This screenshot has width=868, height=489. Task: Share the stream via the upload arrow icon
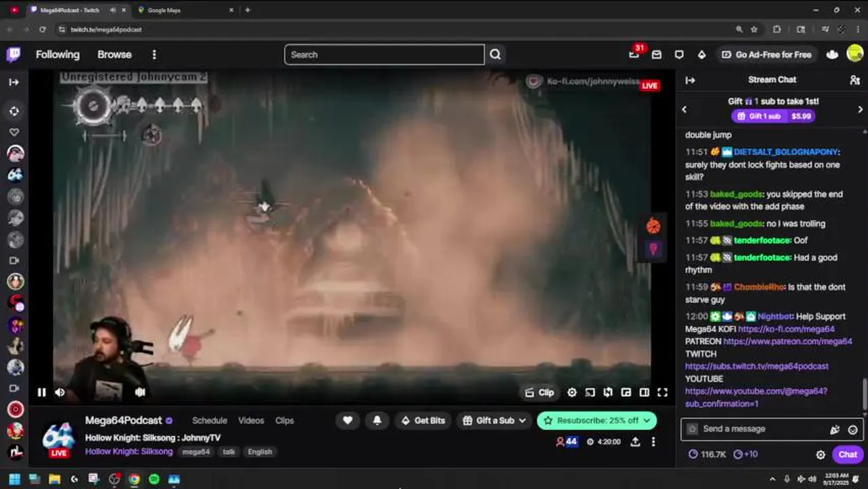click(x=635, y=441)
